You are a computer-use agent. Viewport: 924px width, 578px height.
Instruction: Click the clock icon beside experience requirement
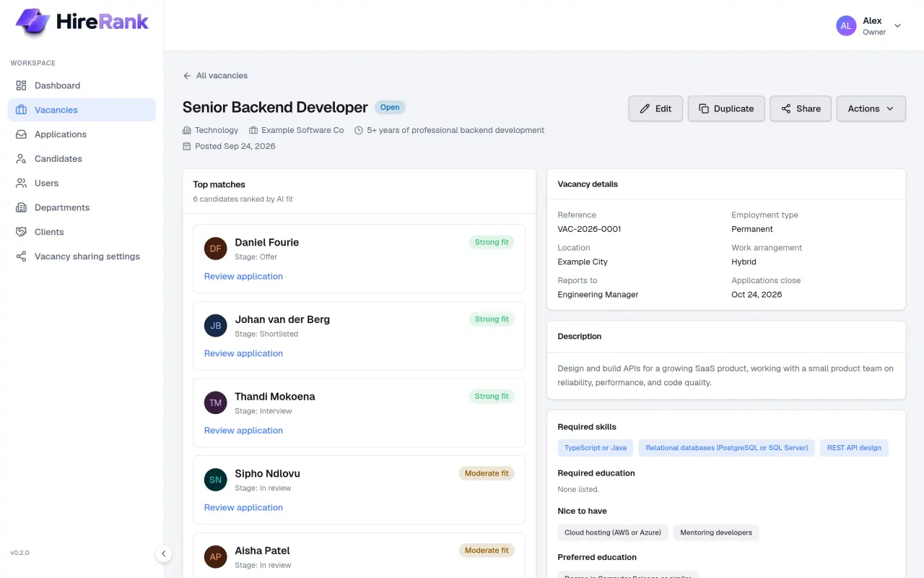pyautogui.click(x=359, y=130)
